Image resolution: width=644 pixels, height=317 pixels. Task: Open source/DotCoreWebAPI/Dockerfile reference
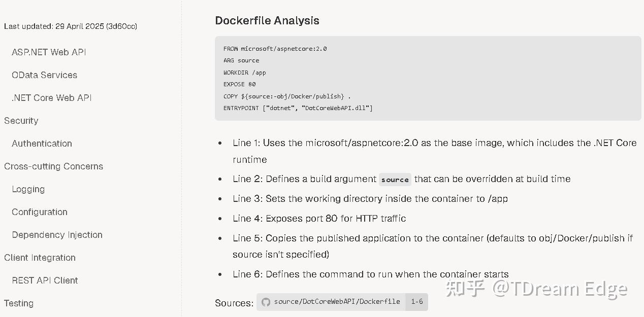(336, 301)
